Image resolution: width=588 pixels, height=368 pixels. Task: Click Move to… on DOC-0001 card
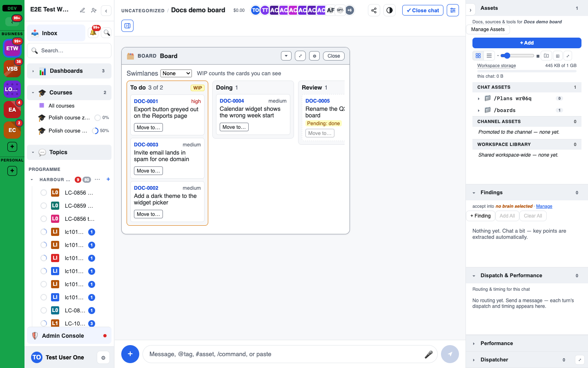pos(148,128)
